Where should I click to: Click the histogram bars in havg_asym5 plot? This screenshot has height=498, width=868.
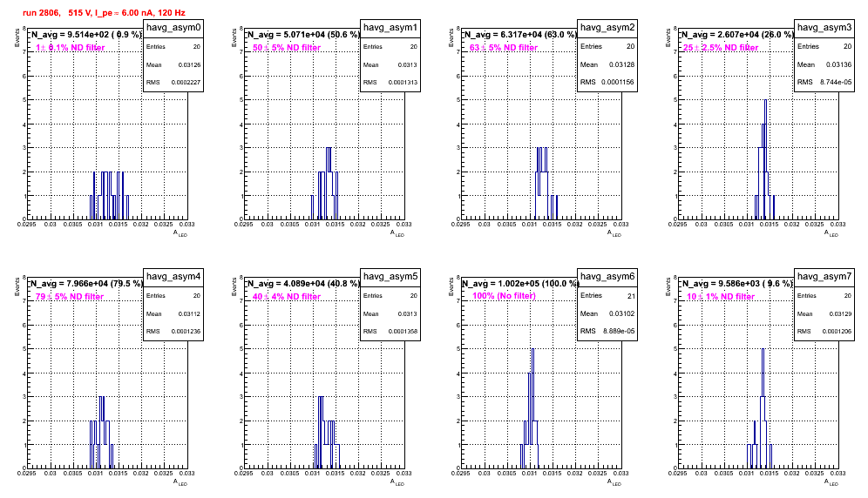[x=327, y=433]
